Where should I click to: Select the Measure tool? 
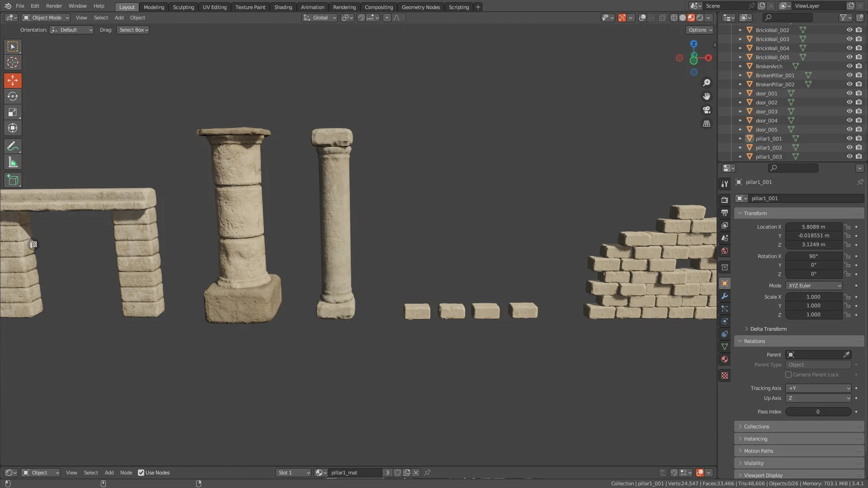point(12,162)
